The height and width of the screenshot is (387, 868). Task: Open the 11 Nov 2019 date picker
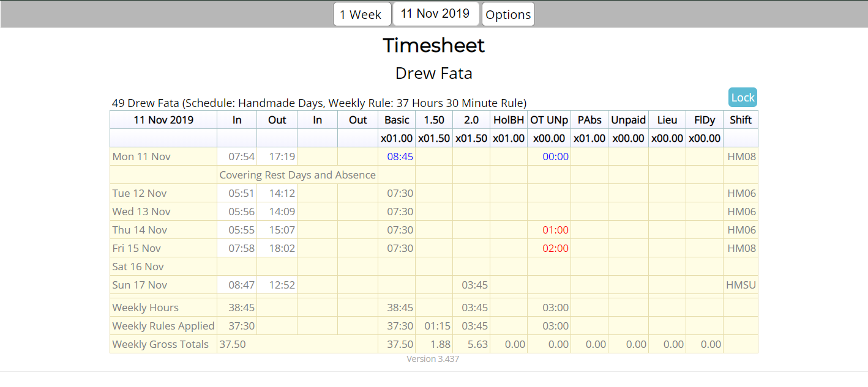(435, 14)
